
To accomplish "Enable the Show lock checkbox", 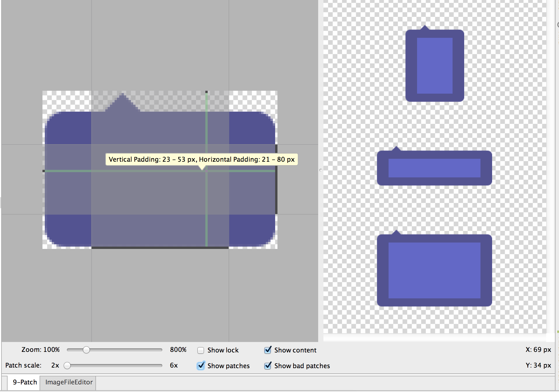I will point(201,350).
